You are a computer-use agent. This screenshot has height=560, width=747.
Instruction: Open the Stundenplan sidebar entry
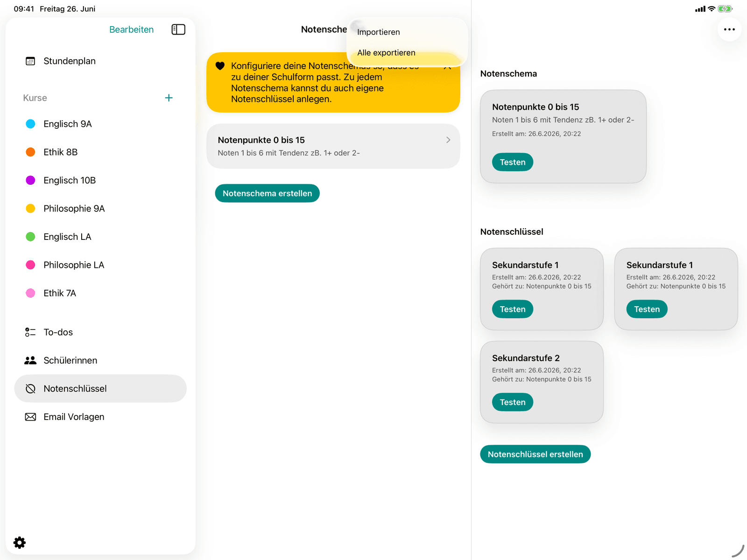100,61
